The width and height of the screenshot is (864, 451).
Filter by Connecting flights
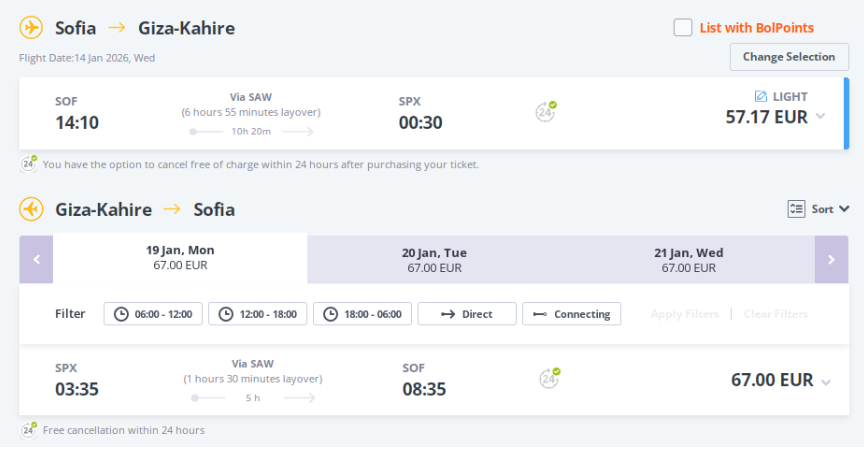click(571, 314)
